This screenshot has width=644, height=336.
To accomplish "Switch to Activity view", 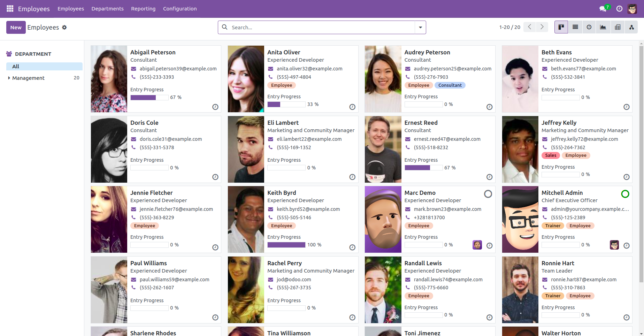I will 589,27.
